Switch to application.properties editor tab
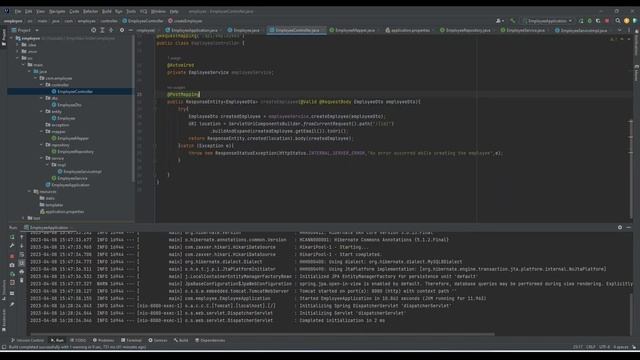Viewport: 640px width, 360px height. (x=408, y=30)
